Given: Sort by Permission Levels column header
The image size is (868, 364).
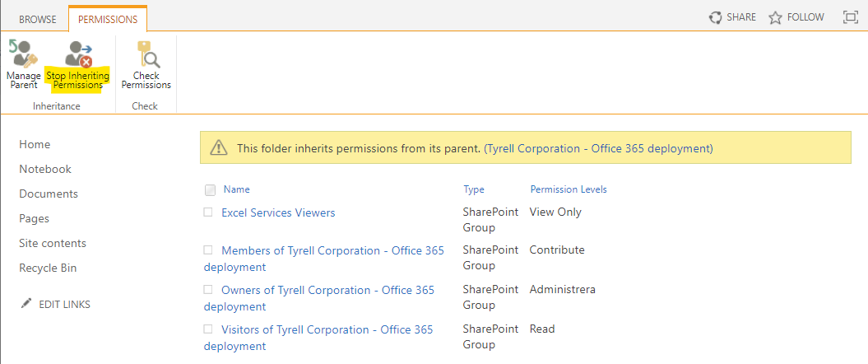Looking at the screenshot, I should point(569,189).
